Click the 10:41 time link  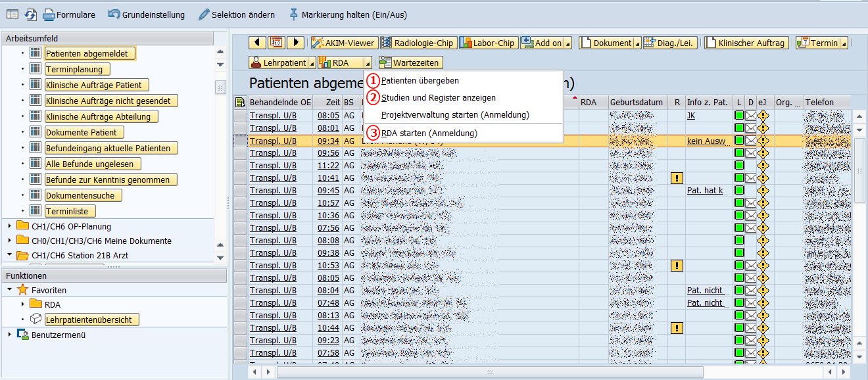(328, 178)
